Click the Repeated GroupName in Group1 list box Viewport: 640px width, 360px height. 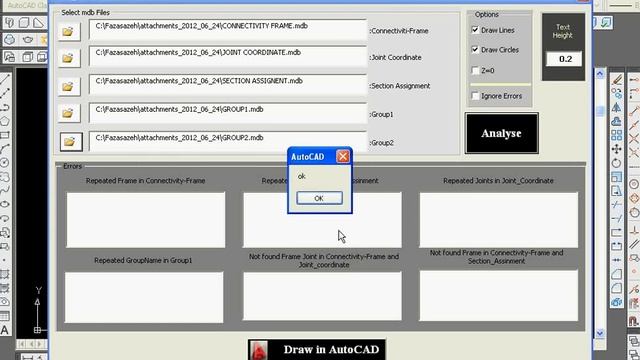(144, 297)
